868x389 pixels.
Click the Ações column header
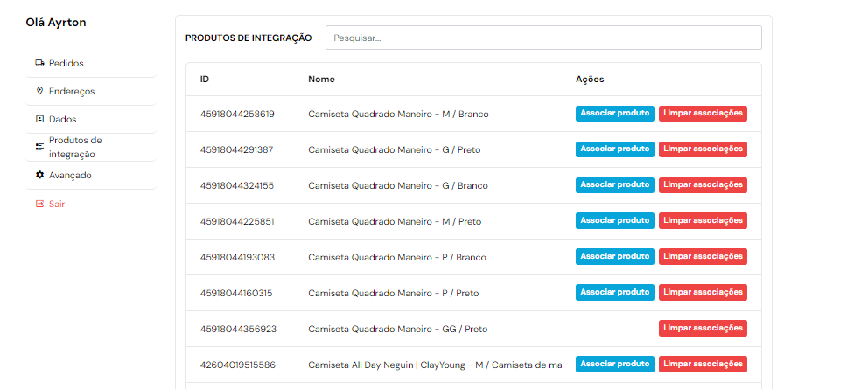point(590,80)
